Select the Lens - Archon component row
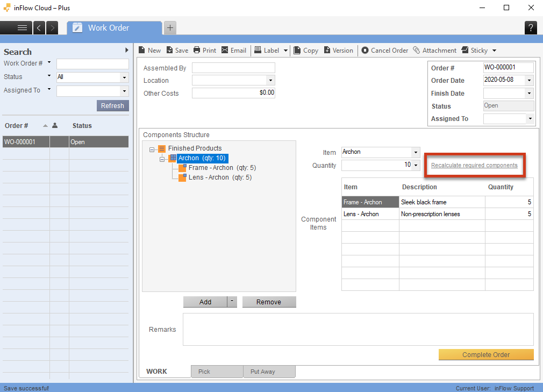Viewport: 543px width, 392px height. pos(370,214)
